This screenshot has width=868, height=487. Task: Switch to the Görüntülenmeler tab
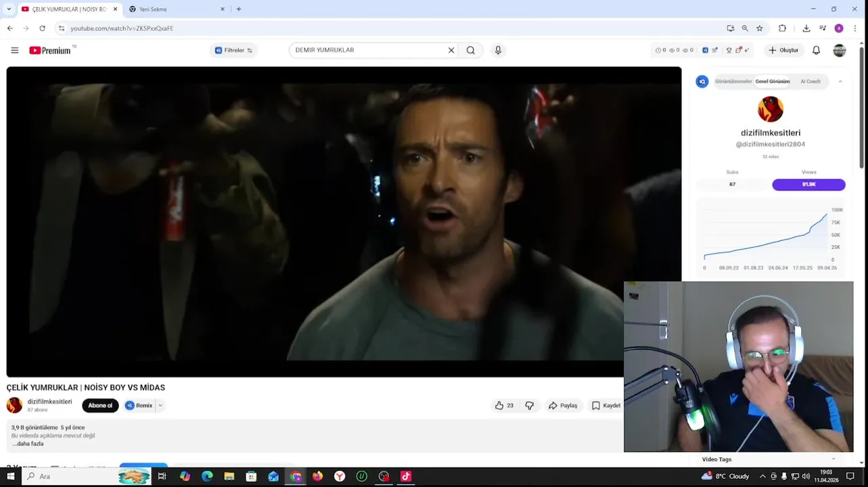[x=733, y=81]
